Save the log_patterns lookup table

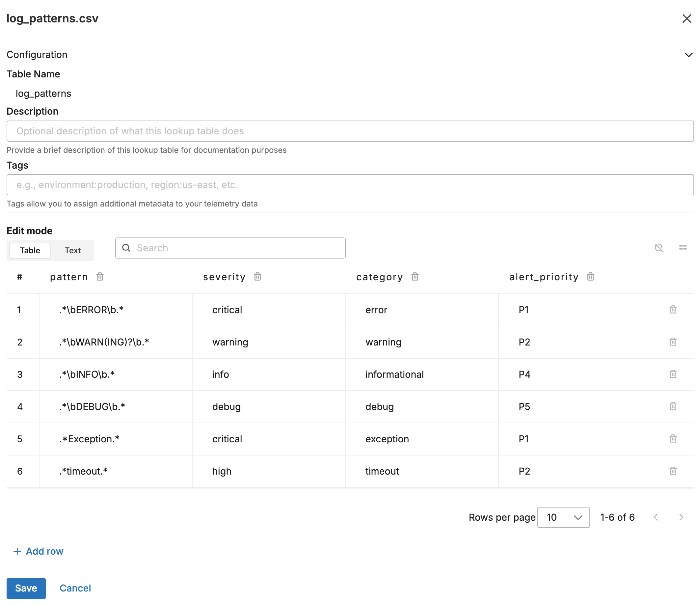pyautogui.click(x=26, y=588)
